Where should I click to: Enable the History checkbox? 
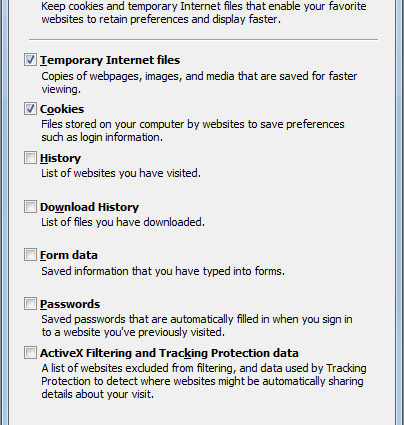coord(30,158)
